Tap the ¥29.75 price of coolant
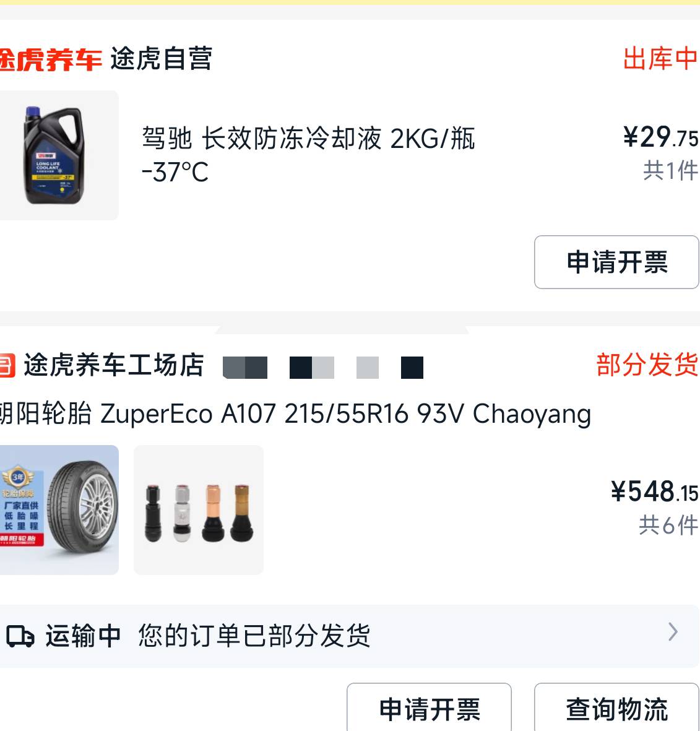The width and height of the screenshot is (700, 731). 660,137
